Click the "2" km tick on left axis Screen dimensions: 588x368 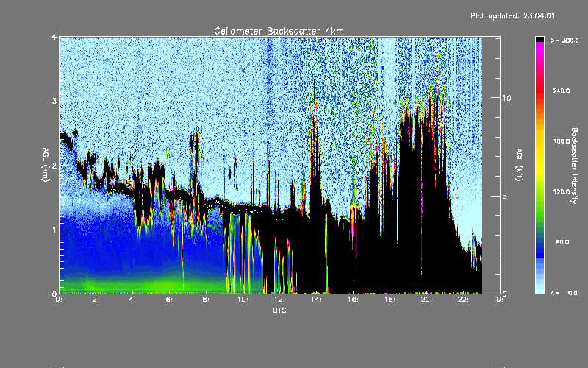(x=54, y=165)
